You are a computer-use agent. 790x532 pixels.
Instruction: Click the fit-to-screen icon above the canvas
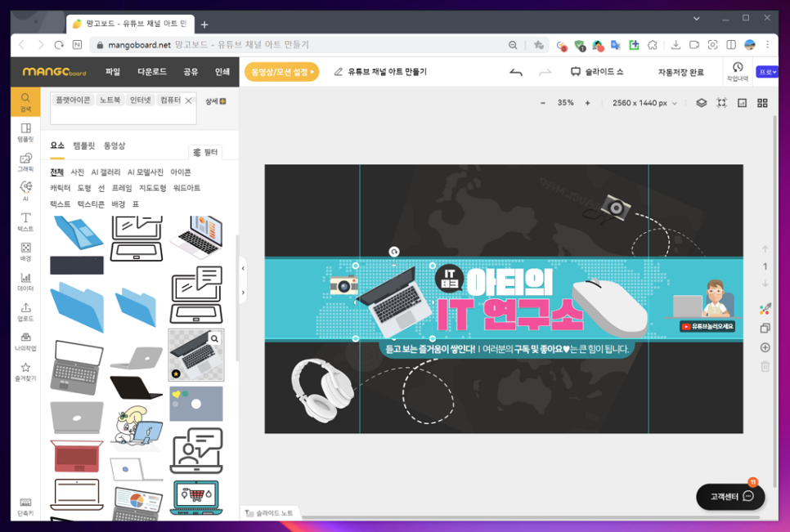pos(722,103)
